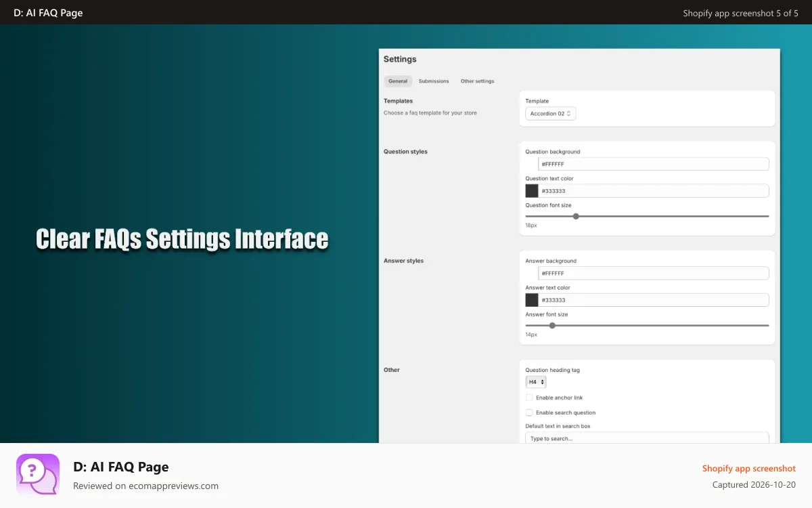The height and width of the screenshot is (508, 812).
Task: Switch to the General settings tab
Action: 398,81
